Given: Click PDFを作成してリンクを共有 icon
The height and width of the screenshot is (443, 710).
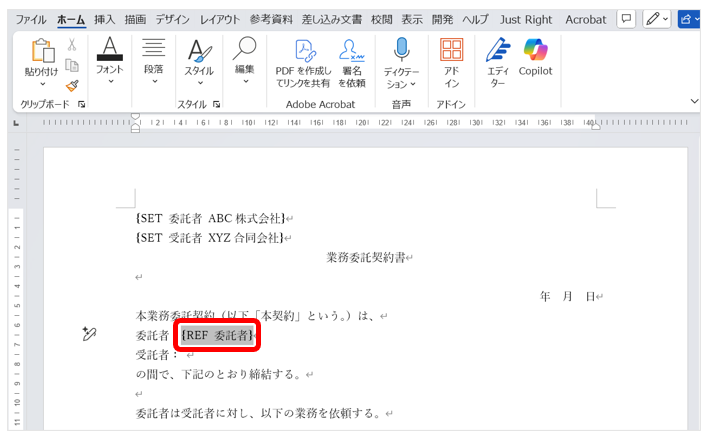Looking at the screenshot, I should [x=305, y=50].
